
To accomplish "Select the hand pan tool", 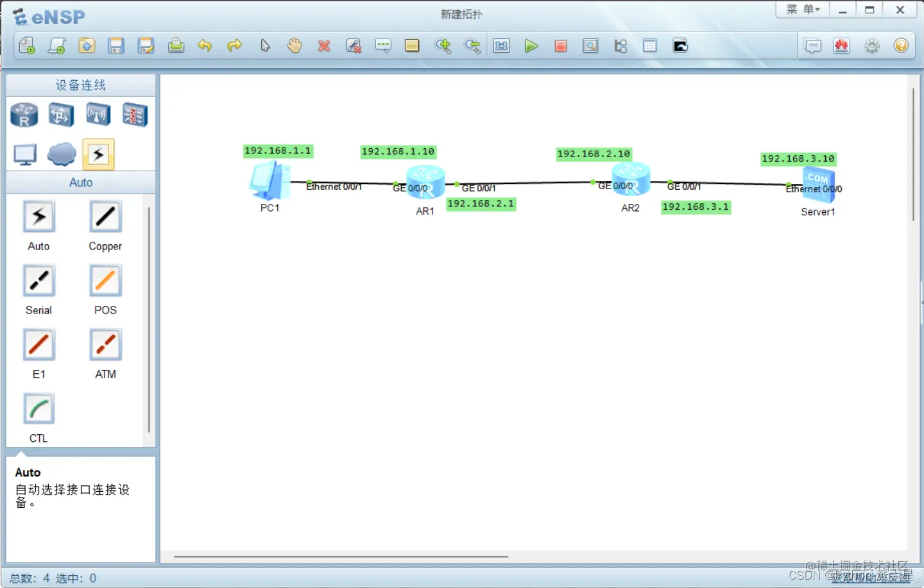I will [x=295, y=46].
